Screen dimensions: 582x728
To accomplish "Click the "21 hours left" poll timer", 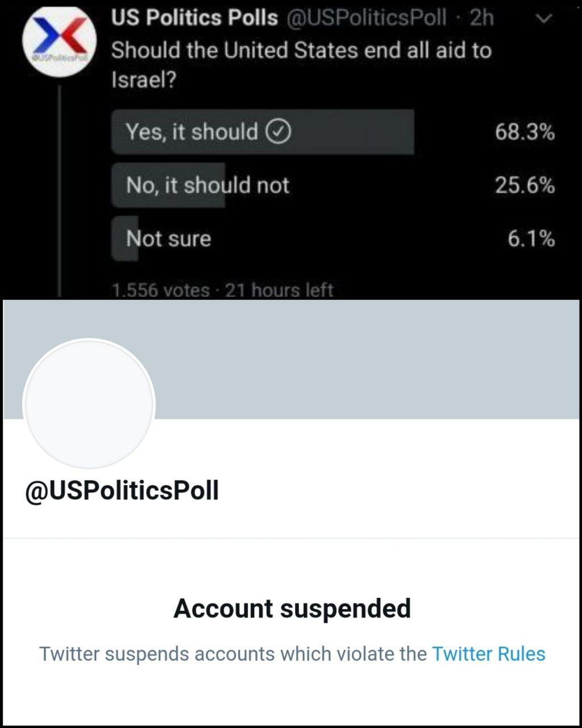I will tap(279, 290).
